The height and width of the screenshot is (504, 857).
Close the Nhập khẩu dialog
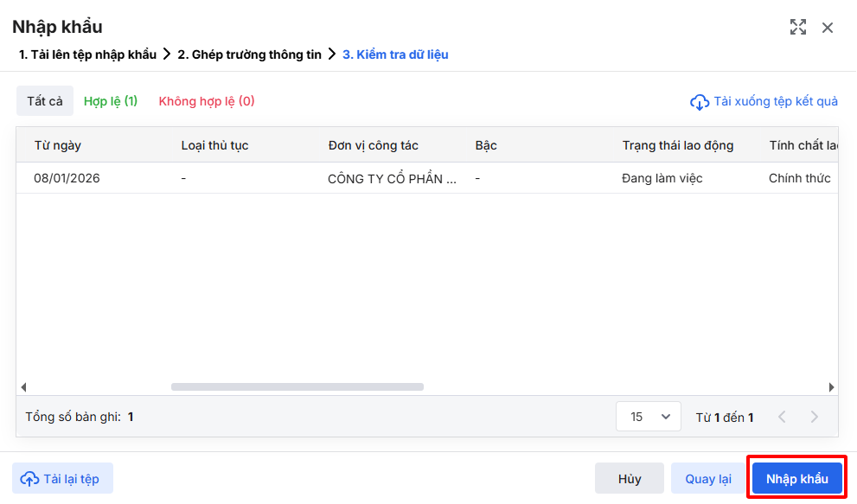pos(828,28)
